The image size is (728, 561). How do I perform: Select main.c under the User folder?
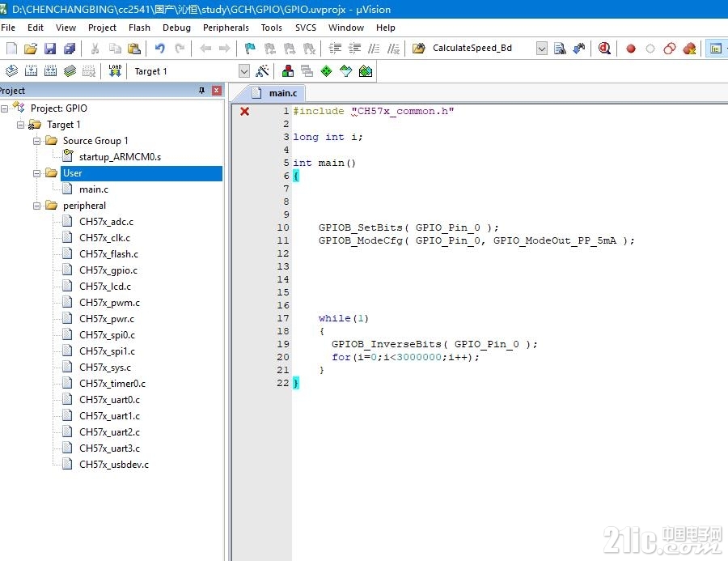[93, 189]
